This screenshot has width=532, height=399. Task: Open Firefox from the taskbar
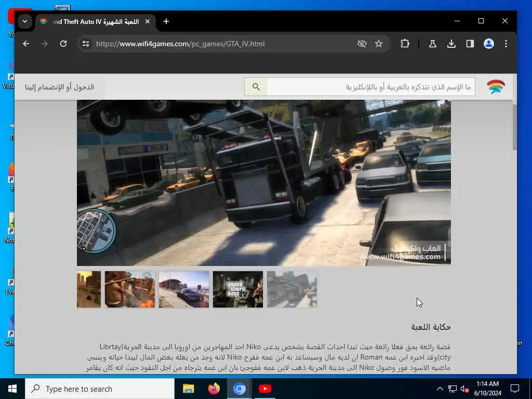click(x=214, y=389)
